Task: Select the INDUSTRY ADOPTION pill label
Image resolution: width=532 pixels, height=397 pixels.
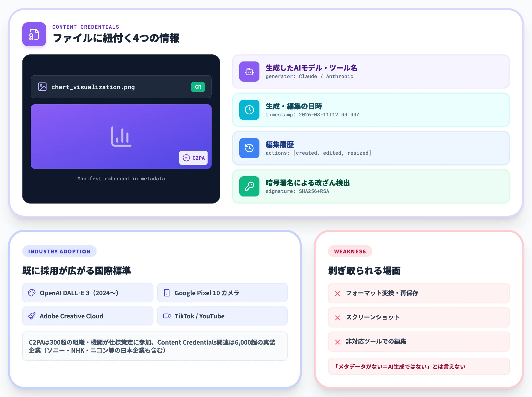Action: click(x=59, y=251)
